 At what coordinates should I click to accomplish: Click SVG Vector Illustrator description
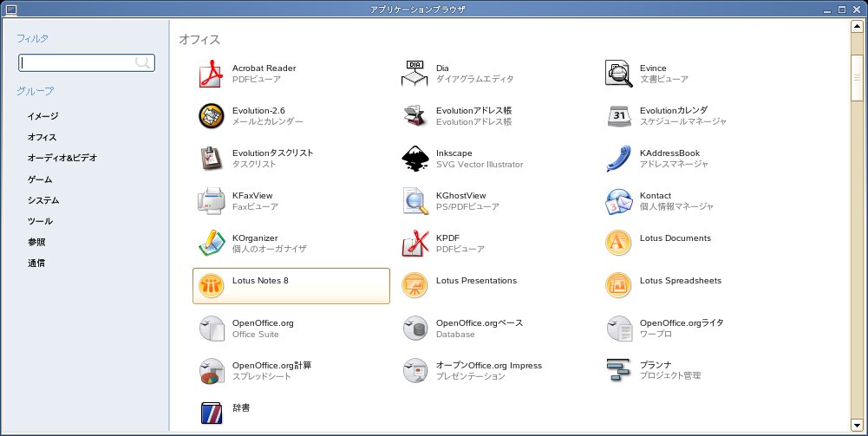point(480,165)
